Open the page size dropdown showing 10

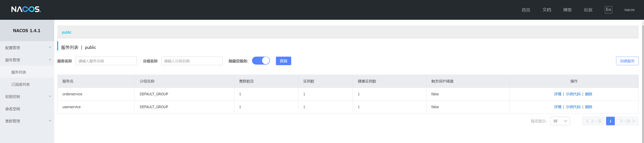pos(560,121)
